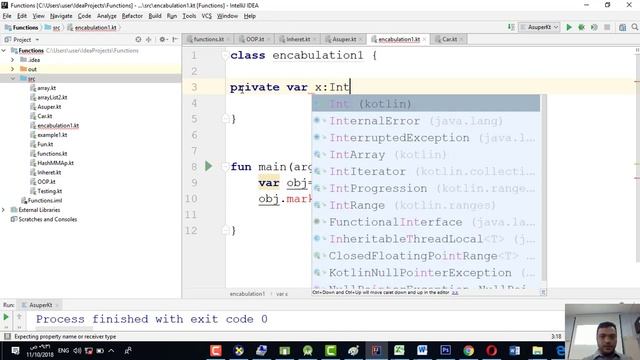Toggle the fold marker on line 12
Viewport: 640px width, 360px height.
coord(225,231)
